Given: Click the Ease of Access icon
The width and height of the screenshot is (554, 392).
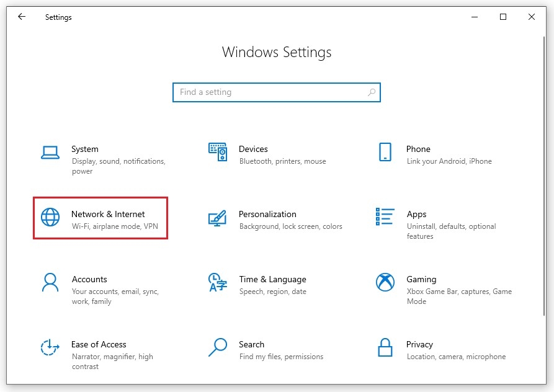Looking at the screenshot, I should (50, 347).
